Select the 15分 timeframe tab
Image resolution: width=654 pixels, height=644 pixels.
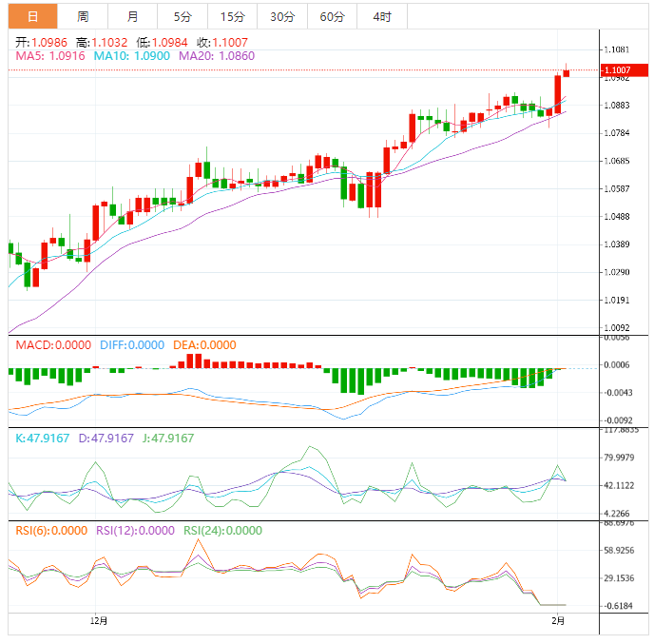[x=232, y=16]
